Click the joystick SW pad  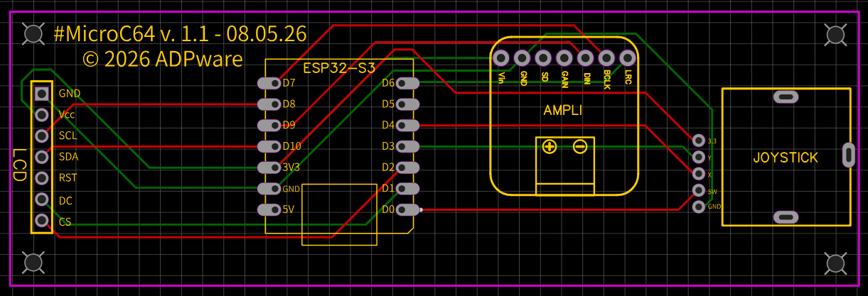(x=698, y=190)
